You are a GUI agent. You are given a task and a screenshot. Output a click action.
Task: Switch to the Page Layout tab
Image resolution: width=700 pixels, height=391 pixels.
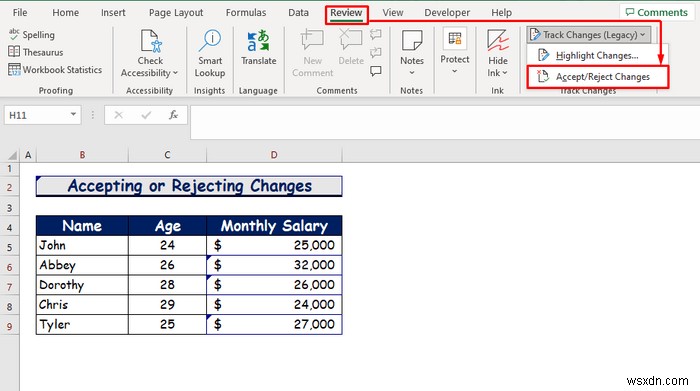(x=176, y=12)
